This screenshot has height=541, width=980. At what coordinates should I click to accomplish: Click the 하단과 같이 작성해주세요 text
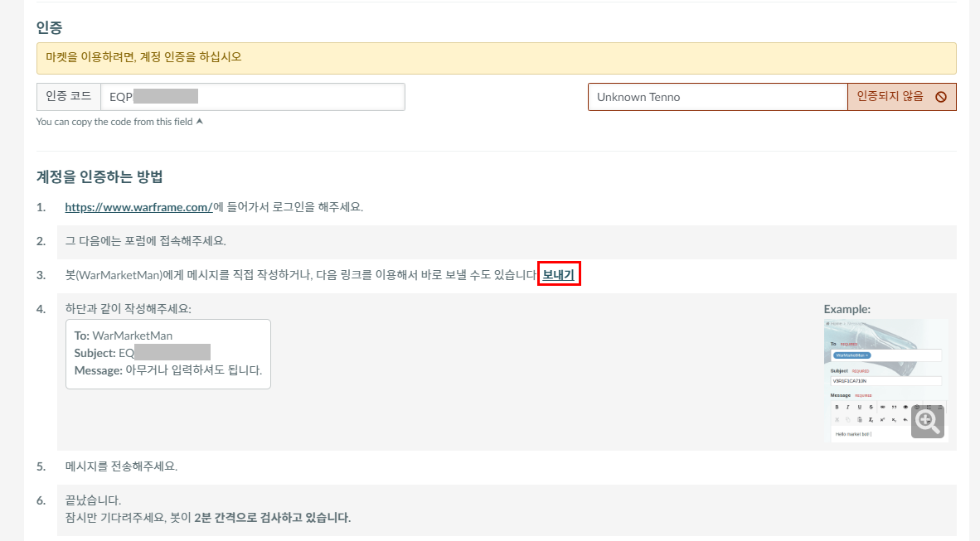129,308
